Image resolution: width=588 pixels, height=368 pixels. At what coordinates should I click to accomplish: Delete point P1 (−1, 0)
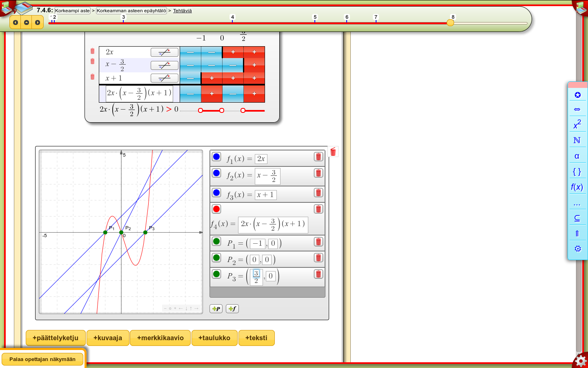pos(318,242)
